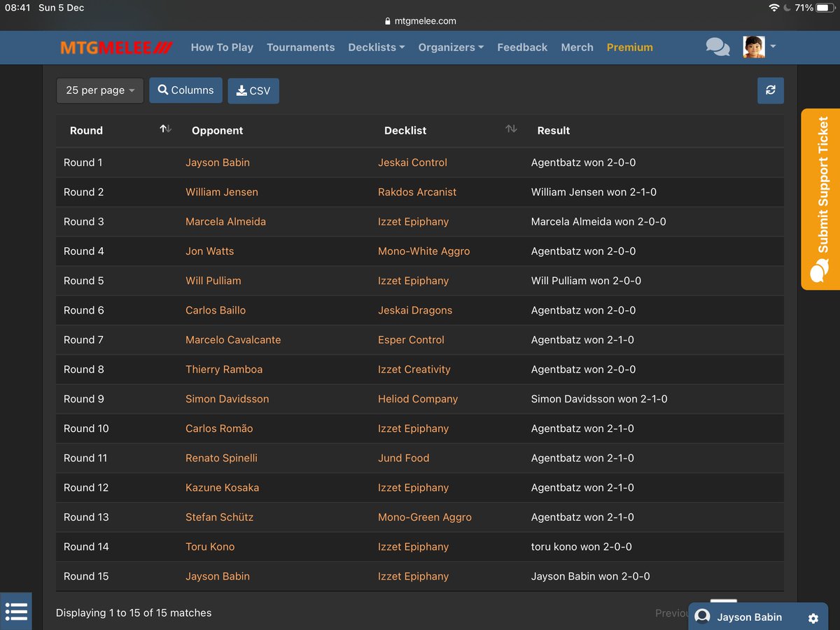Screen dimensions: 840x630
Task: Select 'Displaying 1 to 15 of 15 matches'
Action: coord(134,612)
